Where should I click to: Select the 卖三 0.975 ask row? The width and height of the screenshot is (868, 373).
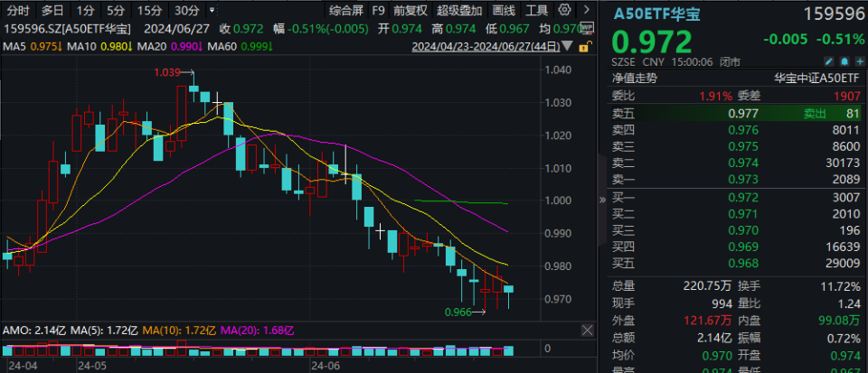point(736,147)
